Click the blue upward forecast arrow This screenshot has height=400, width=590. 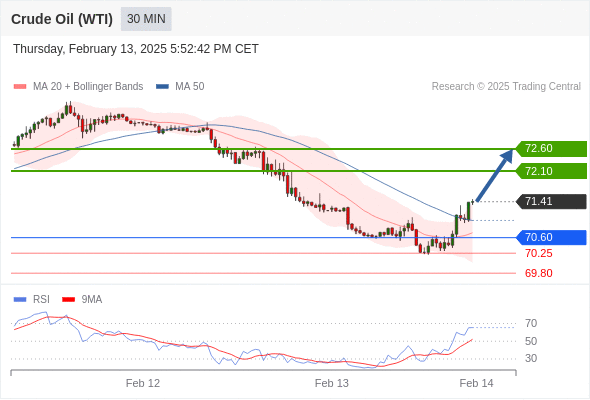click(x=494, y=175)
